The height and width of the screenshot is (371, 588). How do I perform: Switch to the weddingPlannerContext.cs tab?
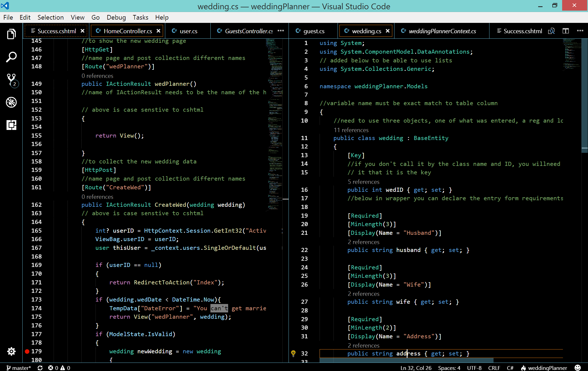coord(442,31)
